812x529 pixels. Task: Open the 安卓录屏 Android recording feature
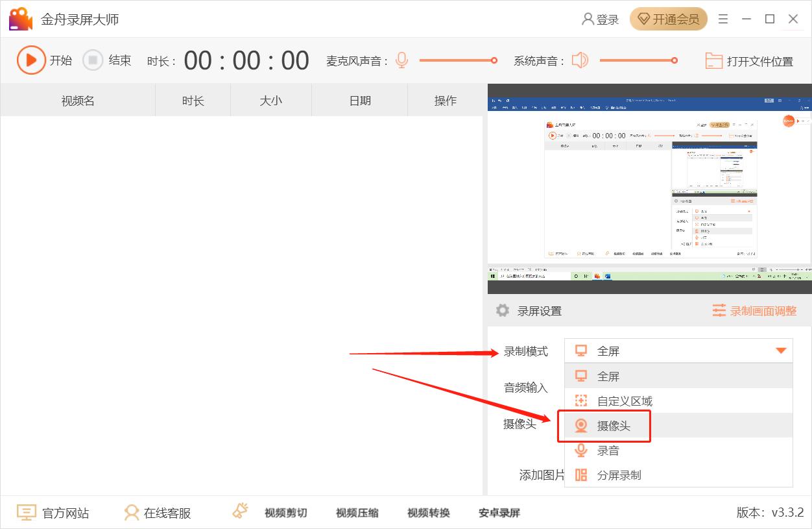pos(499,512)
